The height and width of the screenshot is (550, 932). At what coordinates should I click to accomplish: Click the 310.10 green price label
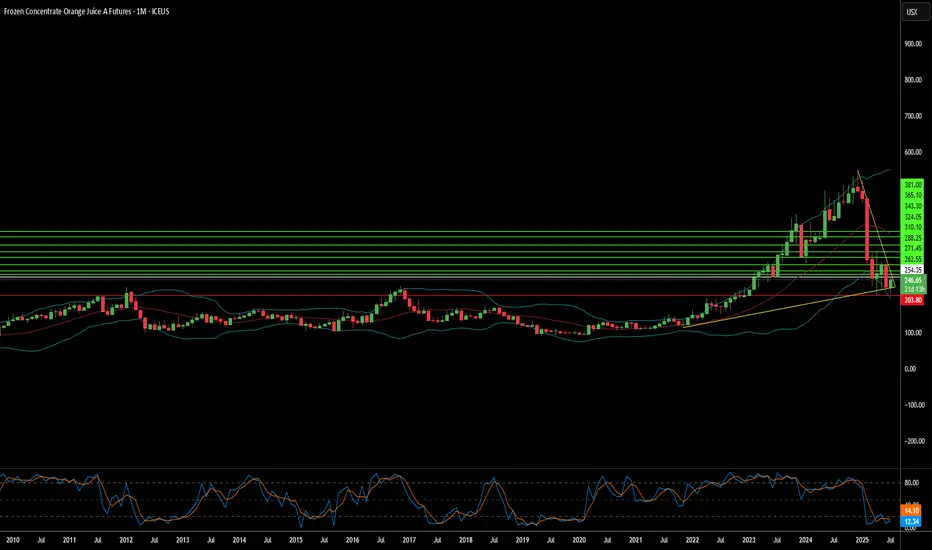click(x=913, y=227)
